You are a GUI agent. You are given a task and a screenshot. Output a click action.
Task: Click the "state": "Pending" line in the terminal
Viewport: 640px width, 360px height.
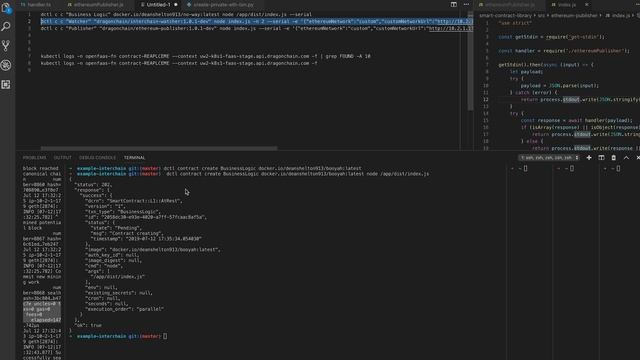[116, 228]
